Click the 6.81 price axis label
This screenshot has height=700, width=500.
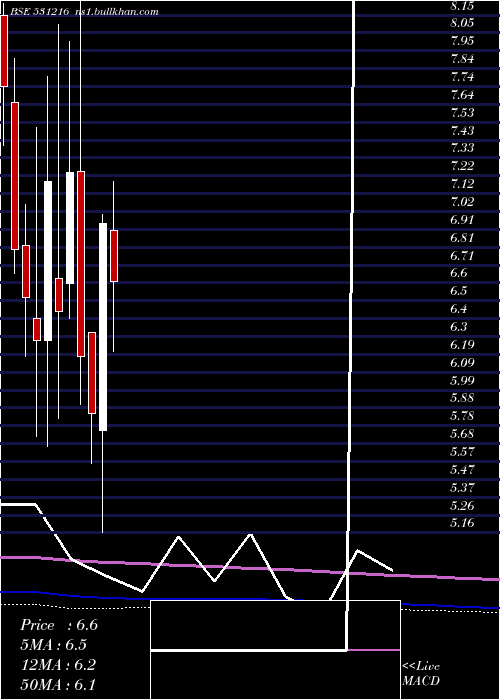tap(462, 238)
